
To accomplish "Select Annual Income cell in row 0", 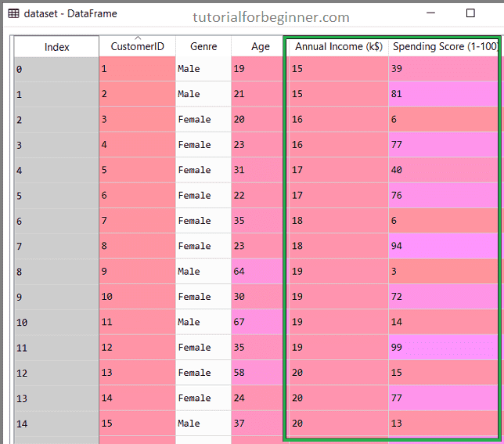I will [x=339, y=69].
